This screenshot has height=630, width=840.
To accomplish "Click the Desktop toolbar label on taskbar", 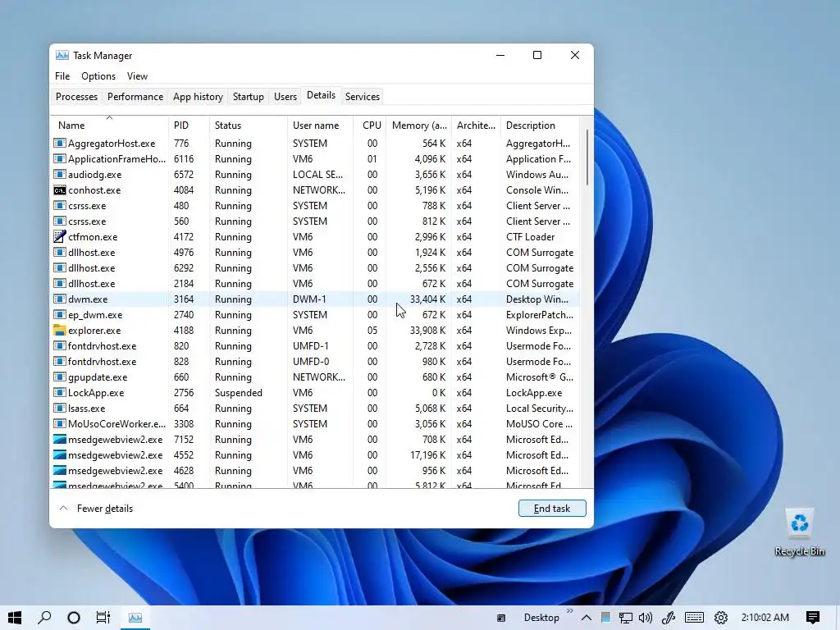I will point(541,618).
